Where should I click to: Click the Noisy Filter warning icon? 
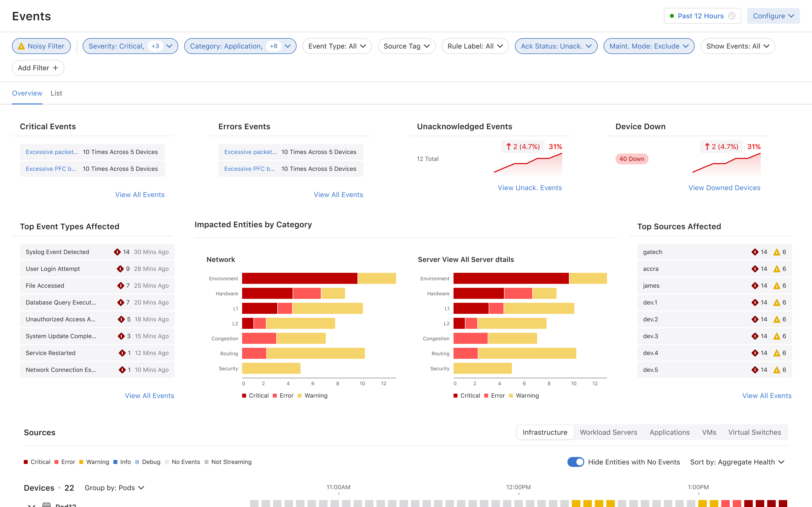[x=21, y=46]
